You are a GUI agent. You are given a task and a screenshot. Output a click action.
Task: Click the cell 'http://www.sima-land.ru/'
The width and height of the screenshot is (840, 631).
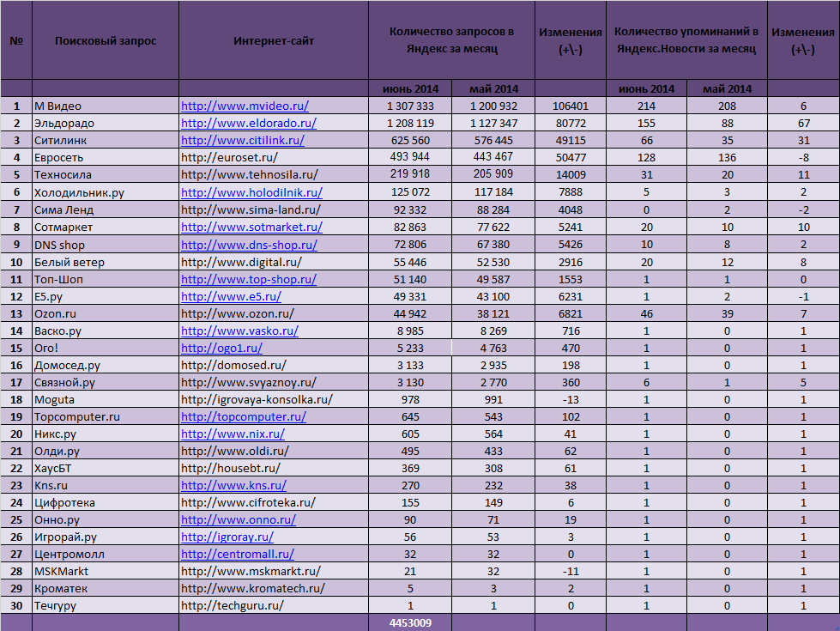274,209
